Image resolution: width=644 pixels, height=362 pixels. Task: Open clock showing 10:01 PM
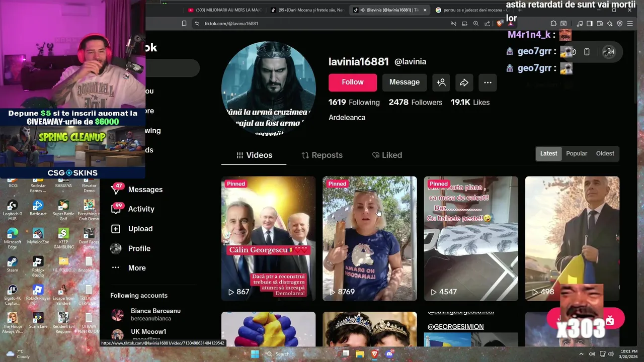(x=629, y=354)
